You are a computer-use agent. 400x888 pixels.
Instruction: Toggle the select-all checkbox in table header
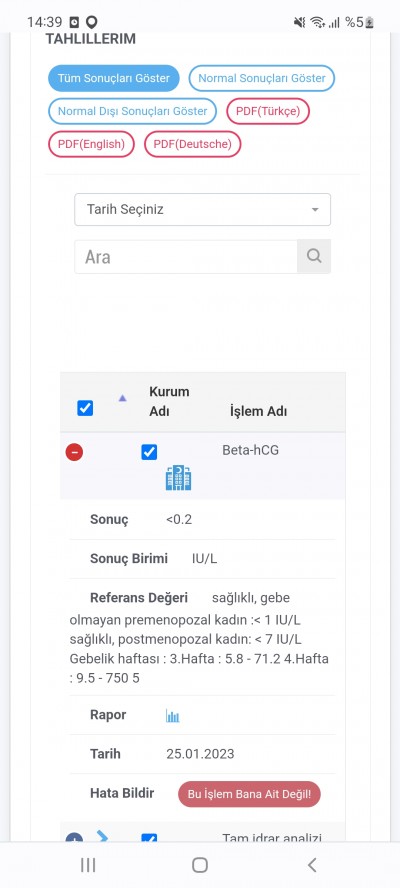(85, 408)
